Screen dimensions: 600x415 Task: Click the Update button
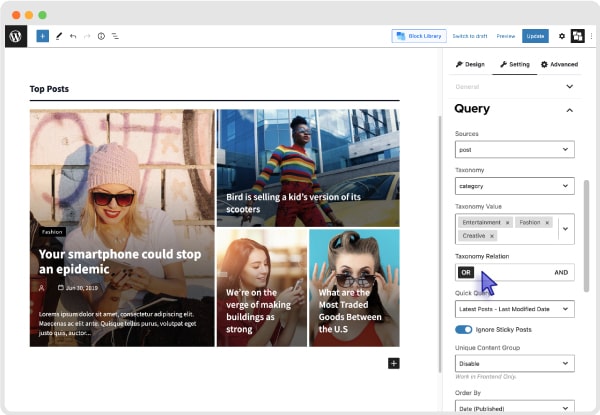[535, 36]
